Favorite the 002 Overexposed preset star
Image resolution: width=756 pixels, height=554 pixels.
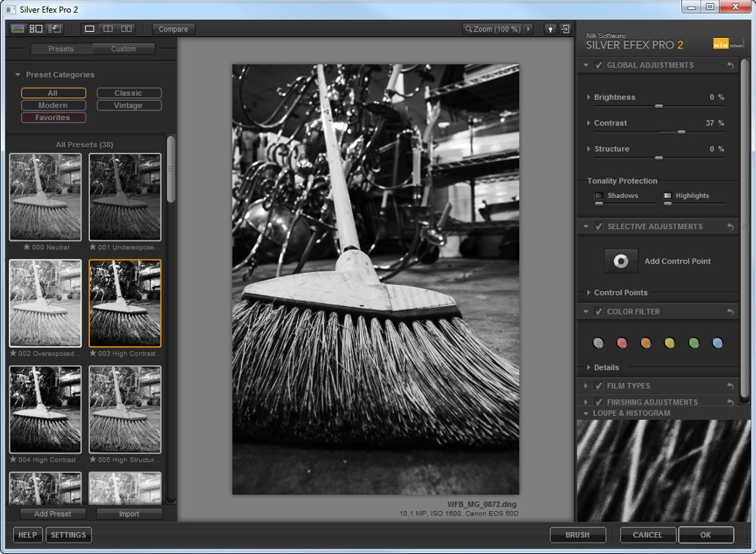(x=13, y=354)
